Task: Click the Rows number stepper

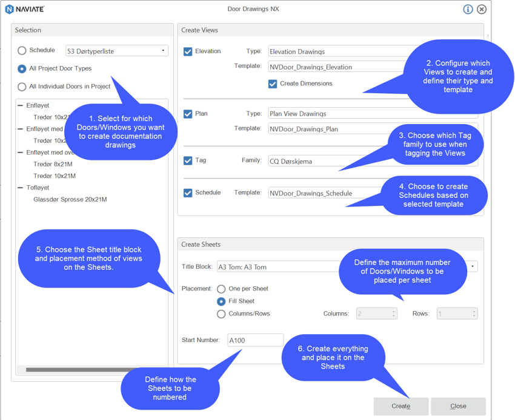Action: point(457,313)
